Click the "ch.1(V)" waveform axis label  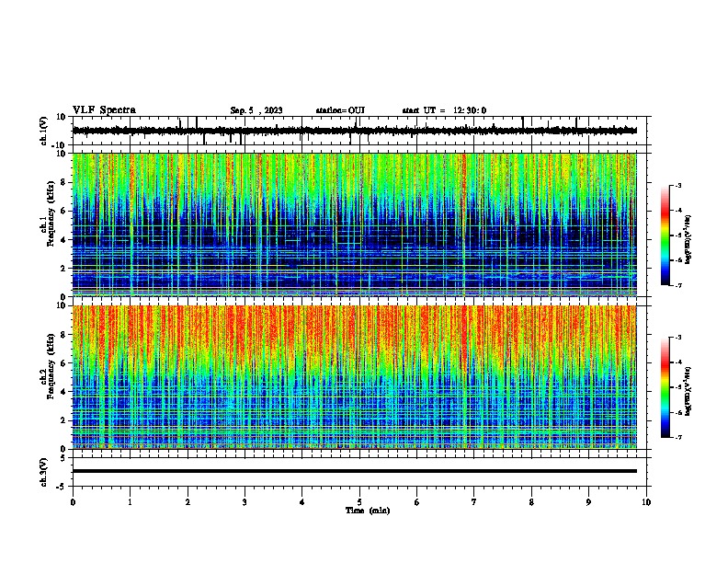pos(43,131)
